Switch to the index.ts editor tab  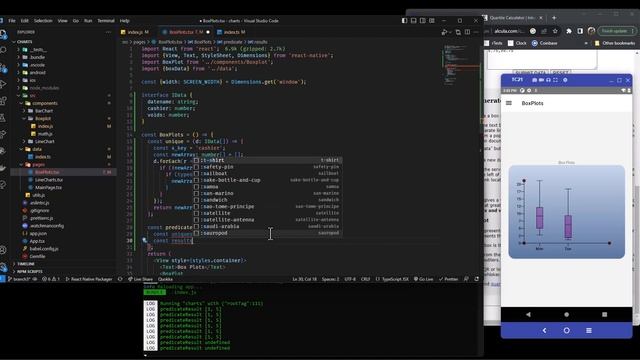point(231,32)
